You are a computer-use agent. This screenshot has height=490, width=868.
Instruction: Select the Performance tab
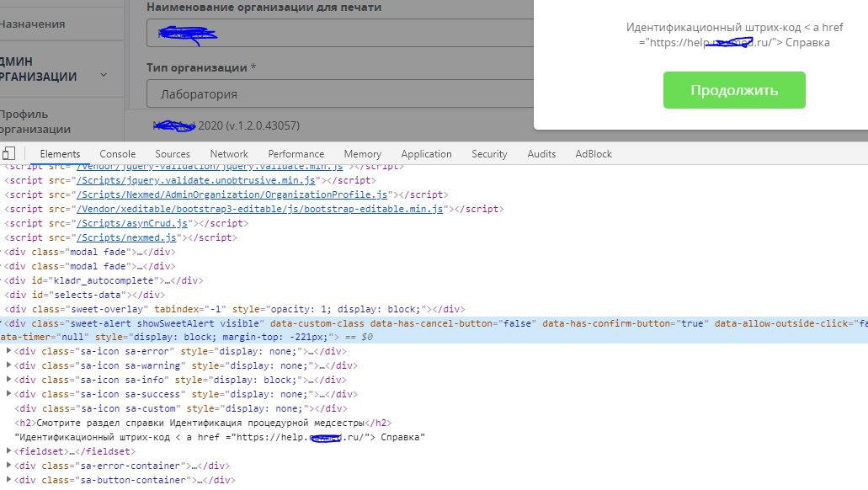point(296,154)
